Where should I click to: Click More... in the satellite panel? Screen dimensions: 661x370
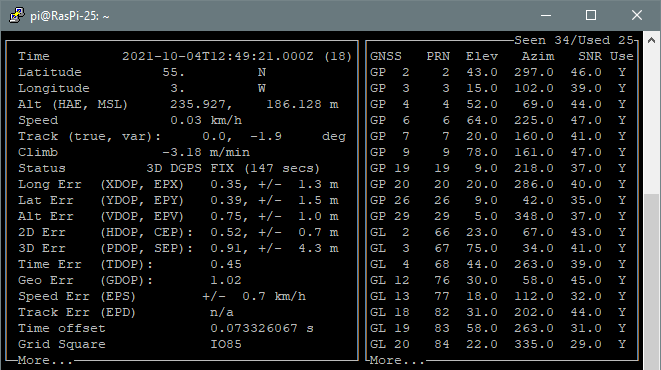tap(398, 361)
